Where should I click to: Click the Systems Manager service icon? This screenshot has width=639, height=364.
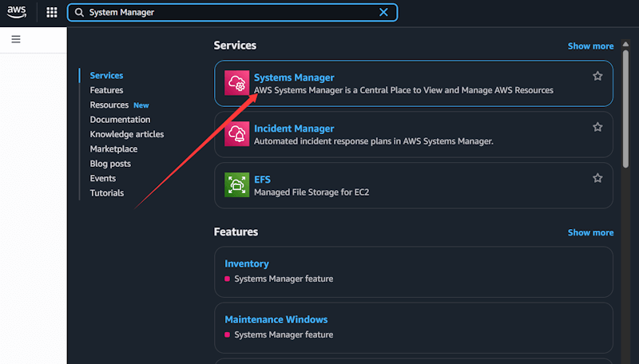(237, 84)
